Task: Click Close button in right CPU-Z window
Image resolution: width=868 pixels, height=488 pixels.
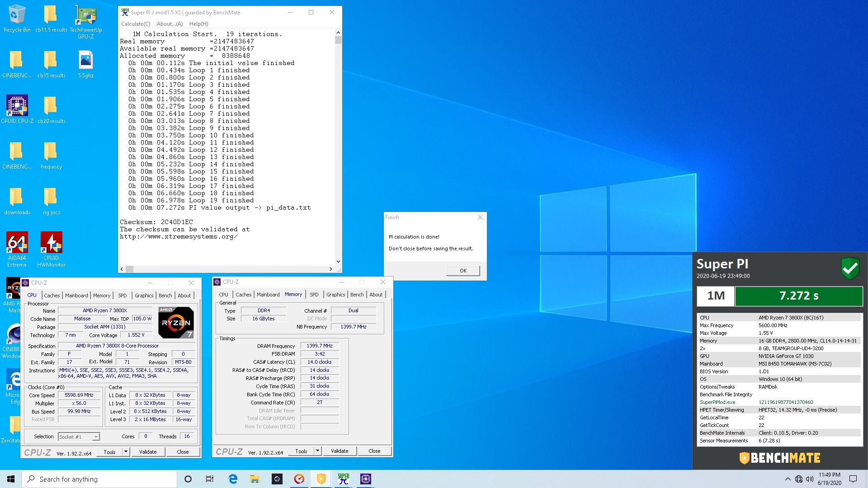Action: click(374, 451)
